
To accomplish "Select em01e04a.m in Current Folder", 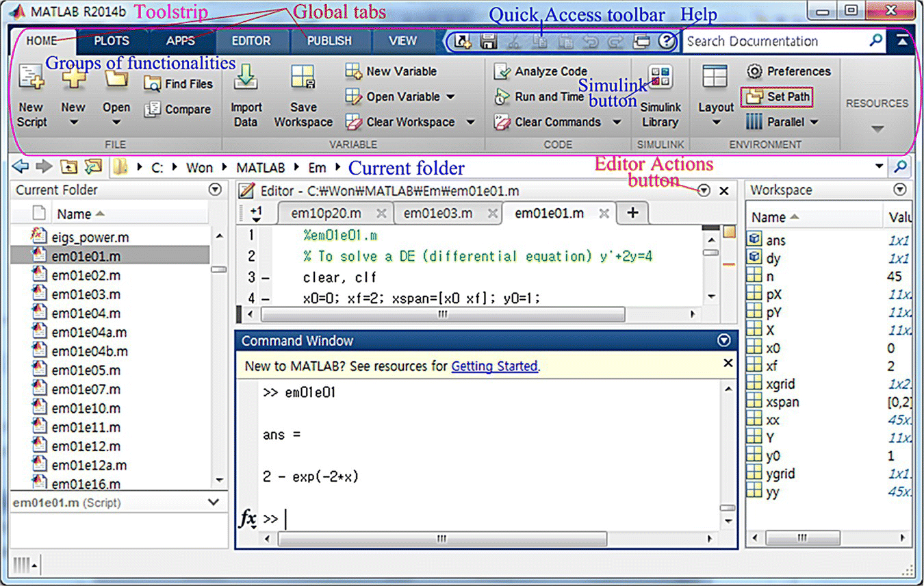I will coord(89,333).
